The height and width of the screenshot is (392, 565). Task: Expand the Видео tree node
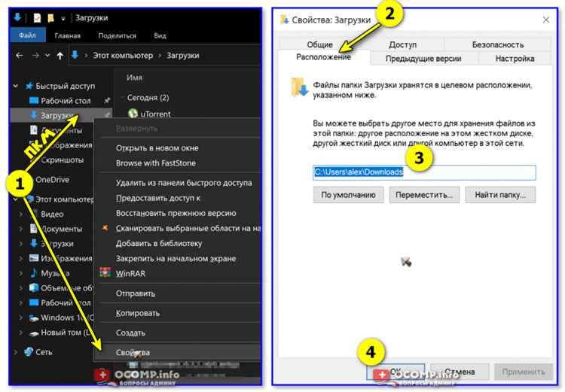click(21, 214)
